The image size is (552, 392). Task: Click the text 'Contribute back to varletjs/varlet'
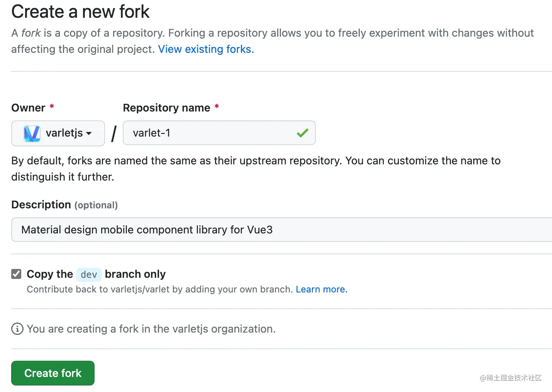98,289
